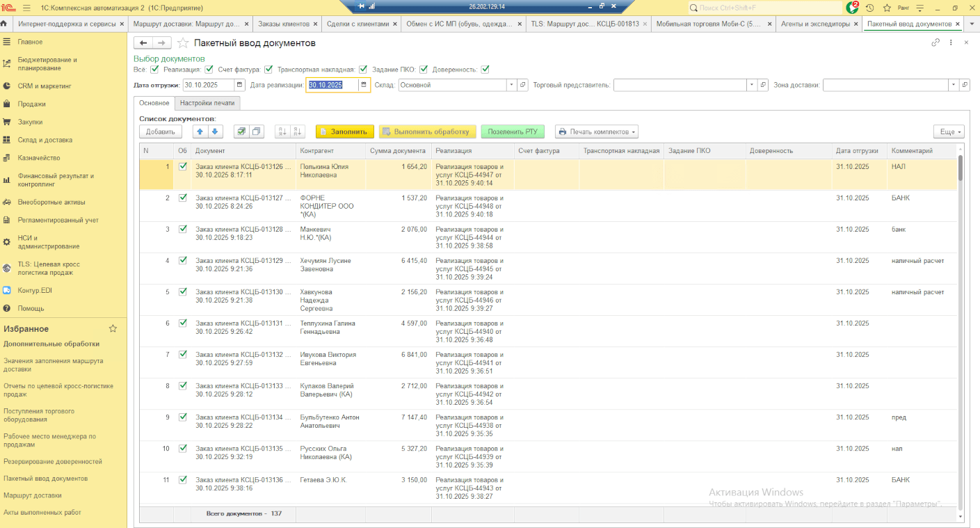This screenshot has width=980, height=528.
Task: Toggle the Счет фактура checkbox
Action: click(x=268, y=70)
